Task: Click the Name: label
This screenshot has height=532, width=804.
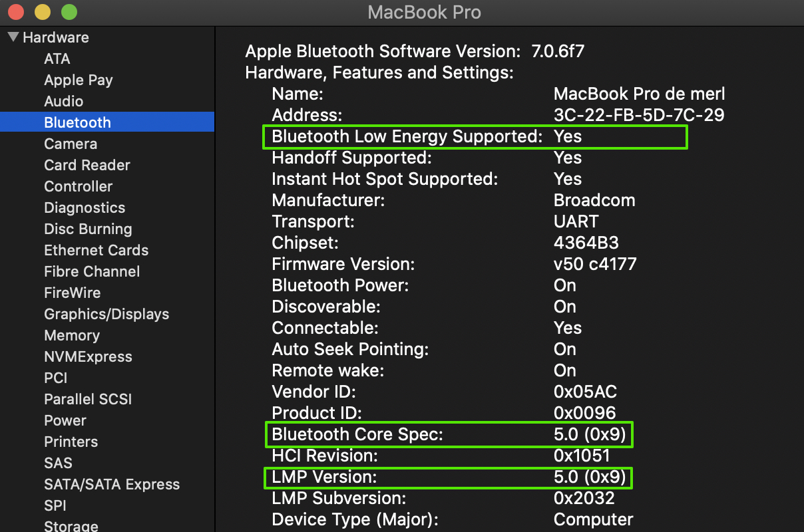Action: click(x=298, y=94)
